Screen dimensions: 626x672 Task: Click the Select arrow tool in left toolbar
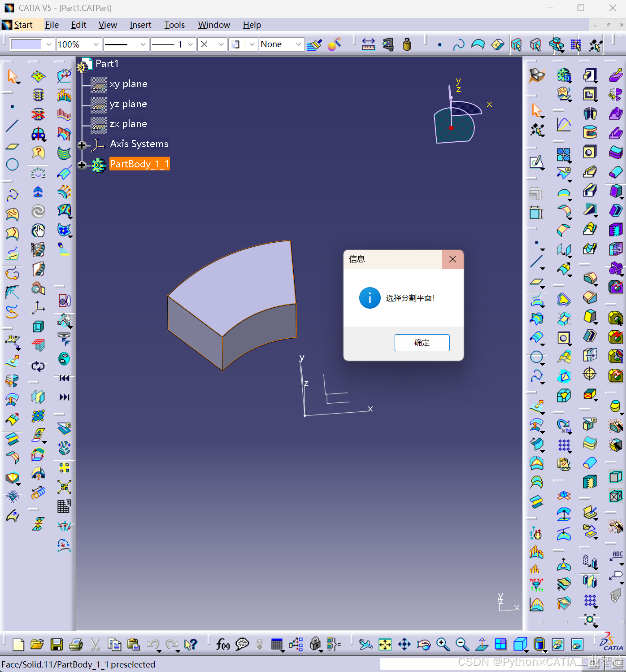pos(13,77)
